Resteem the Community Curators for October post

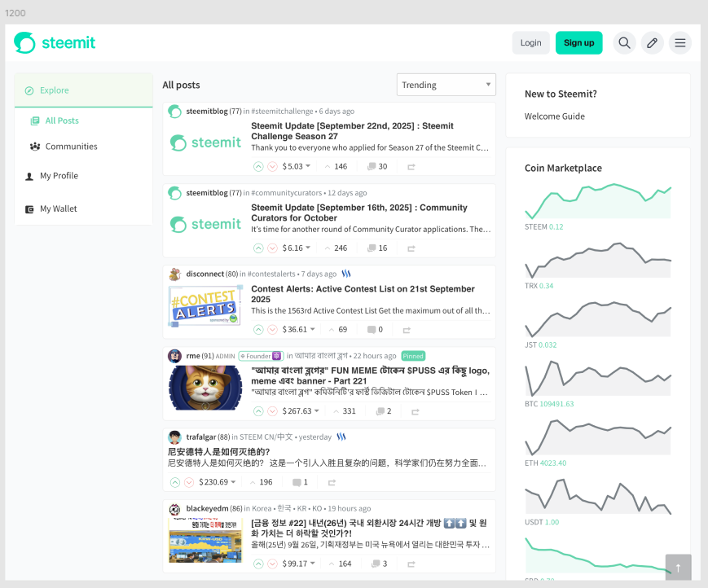coord(411,248)
